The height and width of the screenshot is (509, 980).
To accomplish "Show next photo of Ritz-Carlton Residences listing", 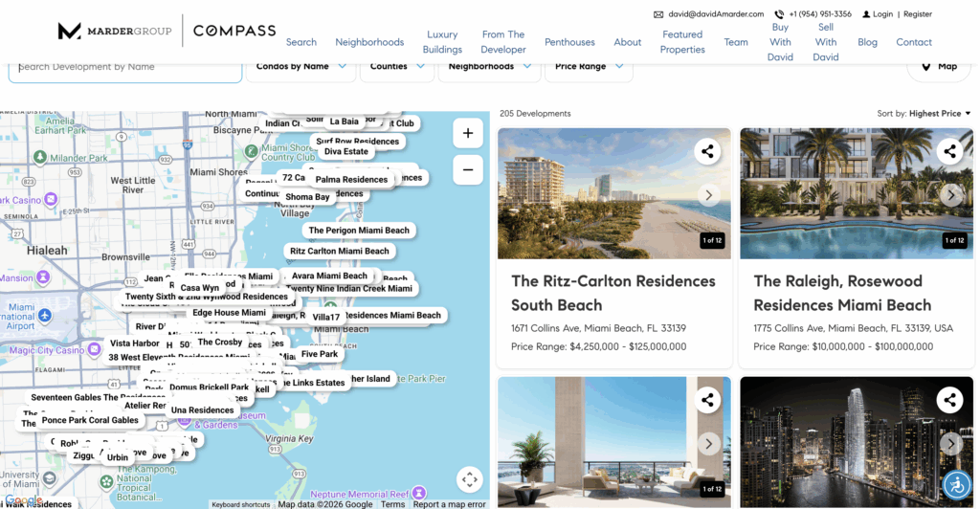I will 708,195.
